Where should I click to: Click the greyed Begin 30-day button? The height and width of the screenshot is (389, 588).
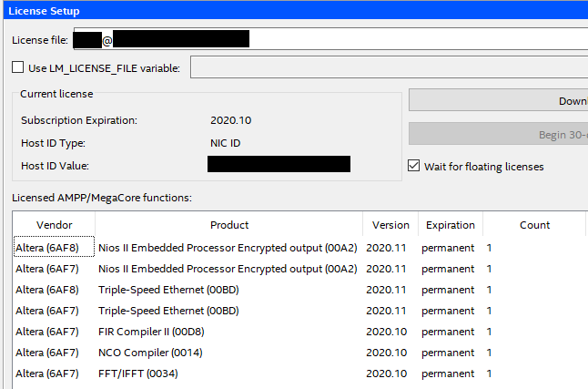point(499,134)
